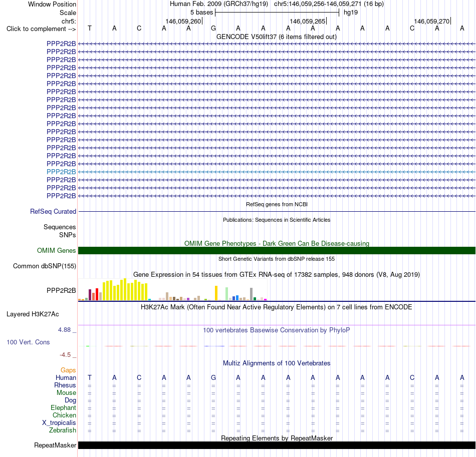Image resolution: width=476 pixels, height=457 pixels.
Task: Click the Dog alignment row label
Action: [x=70, y=400]
